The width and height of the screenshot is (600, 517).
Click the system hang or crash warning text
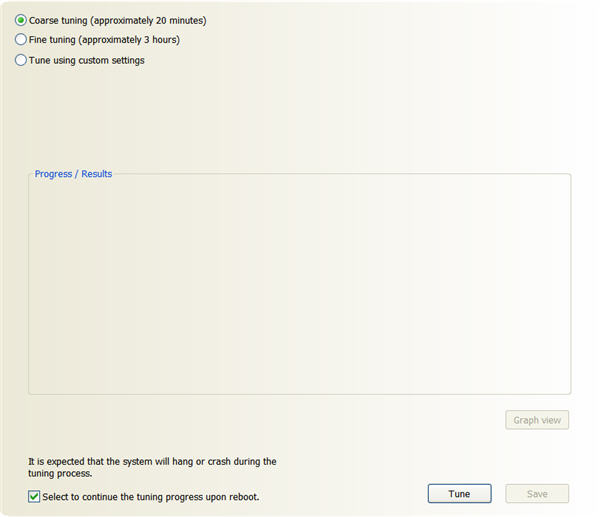click(152, 467)
